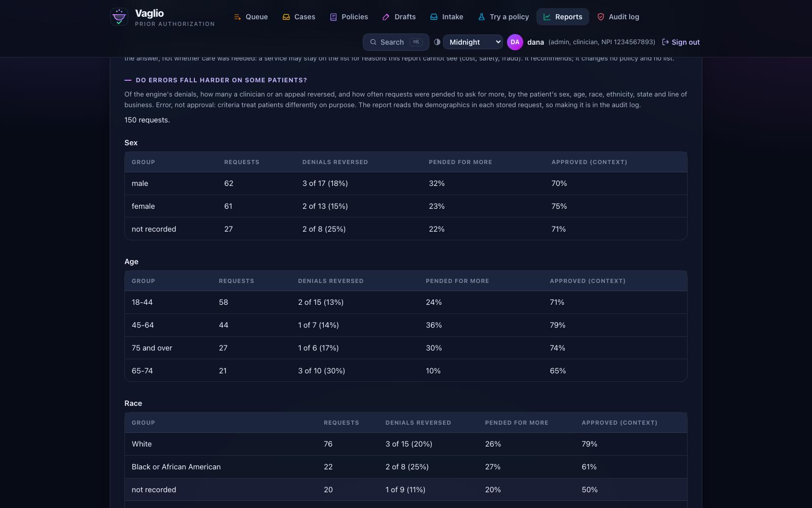Click the DA purple avatar

point(515,42)
